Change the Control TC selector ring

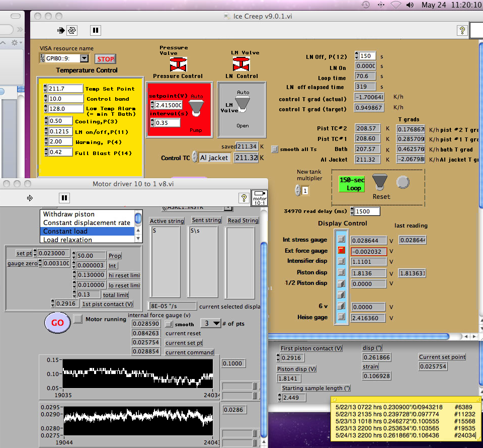pyautogui.click(x=195, y=158)
